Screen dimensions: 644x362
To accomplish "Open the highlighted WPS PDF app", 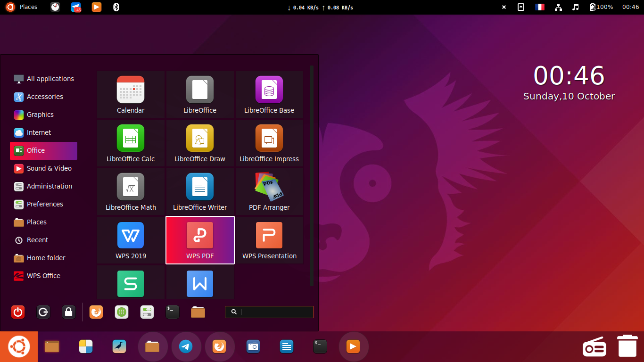I will pos(200,240).
